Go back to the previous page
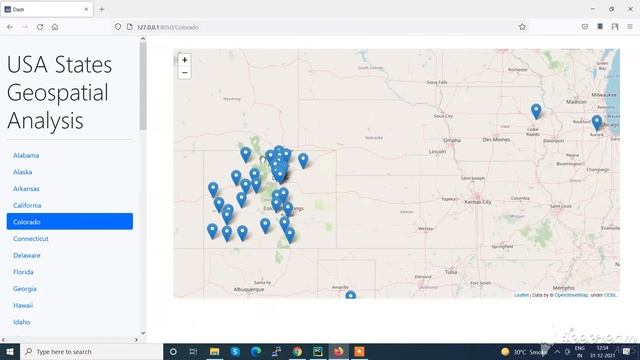This screenshot has height=360, width=640. click(x=10, y=27)
